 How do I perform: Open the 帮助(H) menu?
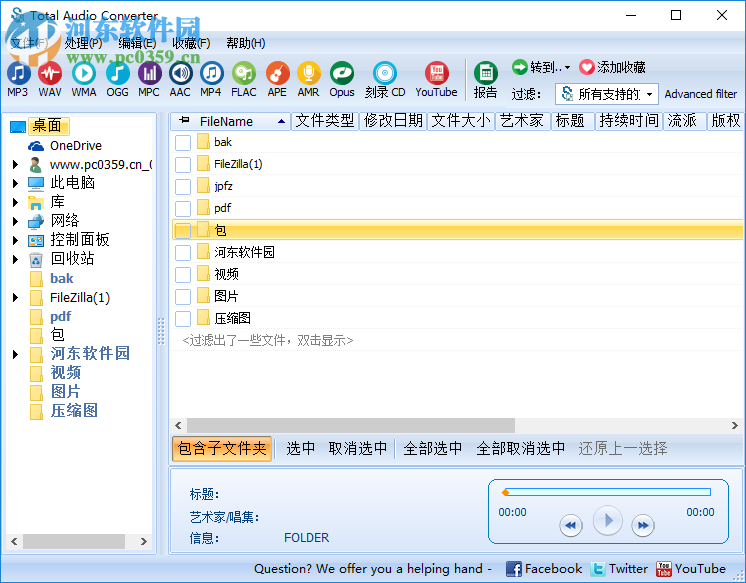(245, 43)
